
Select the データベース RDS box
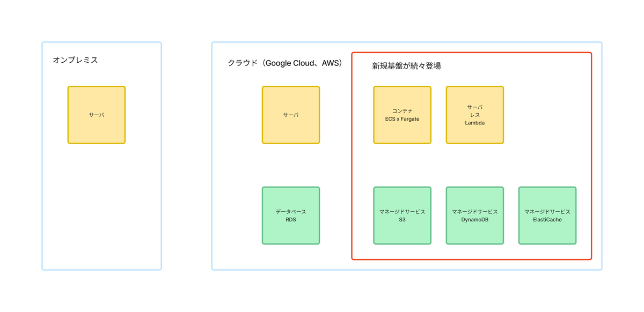[x=291, y=216]
